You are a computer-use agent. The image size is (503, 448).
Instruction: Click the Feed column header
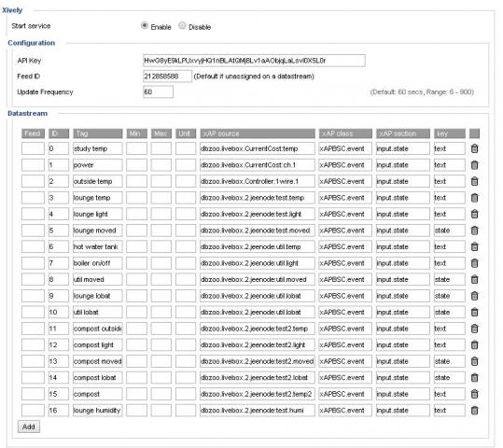click(x=33, y=133)
